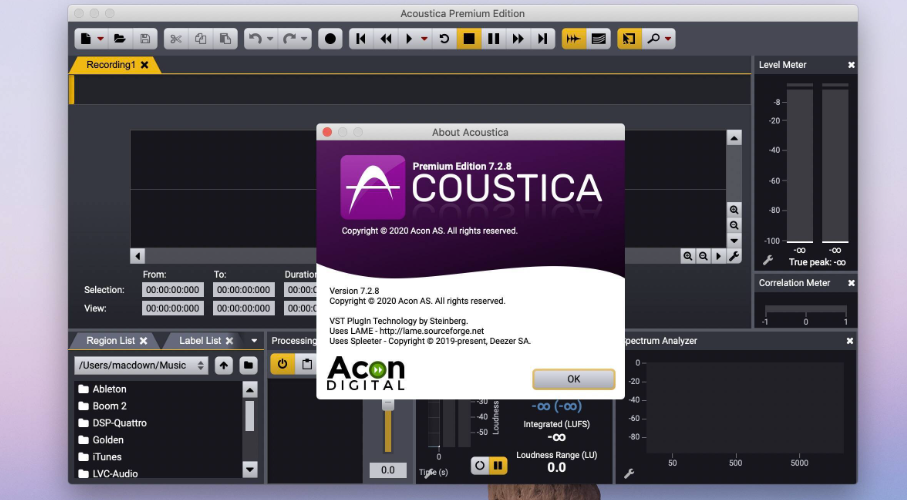This screenshot has width=907, height=500.
Task: Save the recording with the floppy disk icon
Action: point(145,39)
